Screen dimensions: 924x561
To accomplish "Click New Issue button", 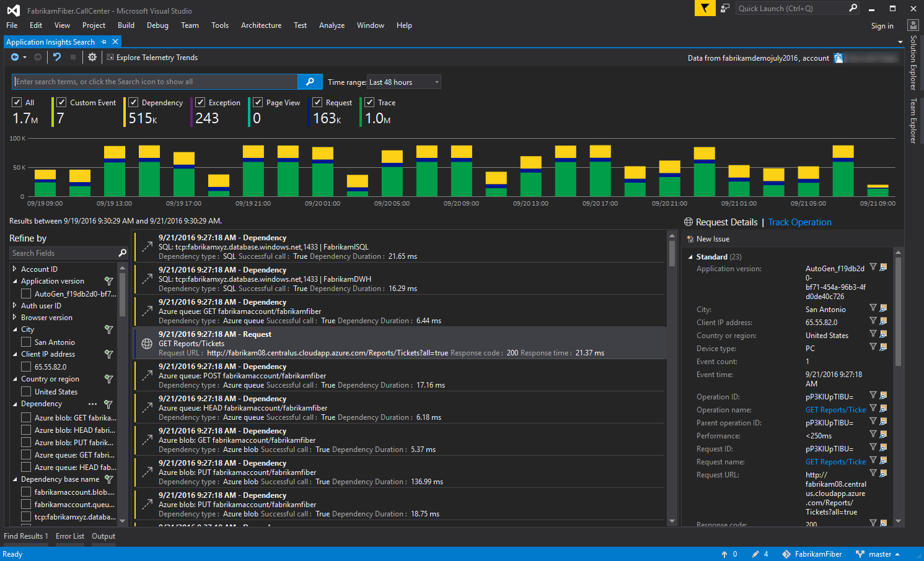I will click(708, 239).
